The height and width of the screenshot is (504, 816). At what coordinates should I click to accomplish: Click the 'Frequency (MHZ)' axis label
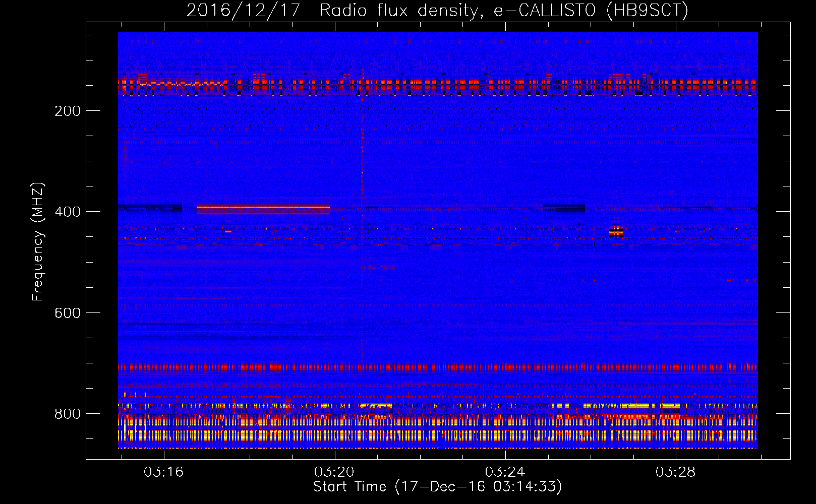38,241
